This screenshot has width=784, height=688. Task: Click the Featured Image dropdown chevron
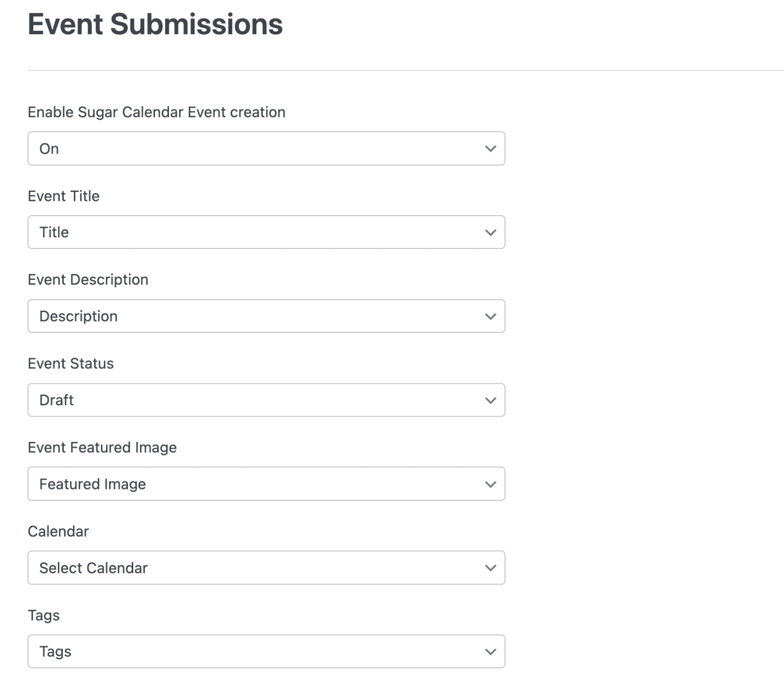[490, 484]
